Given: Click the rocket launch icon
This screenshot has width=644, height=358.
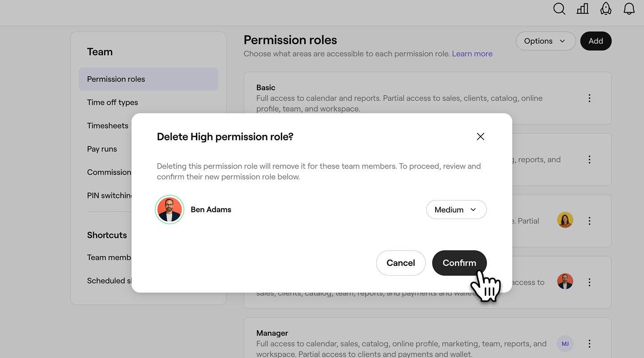Looking at the screenshot, I should coord(606,9).
